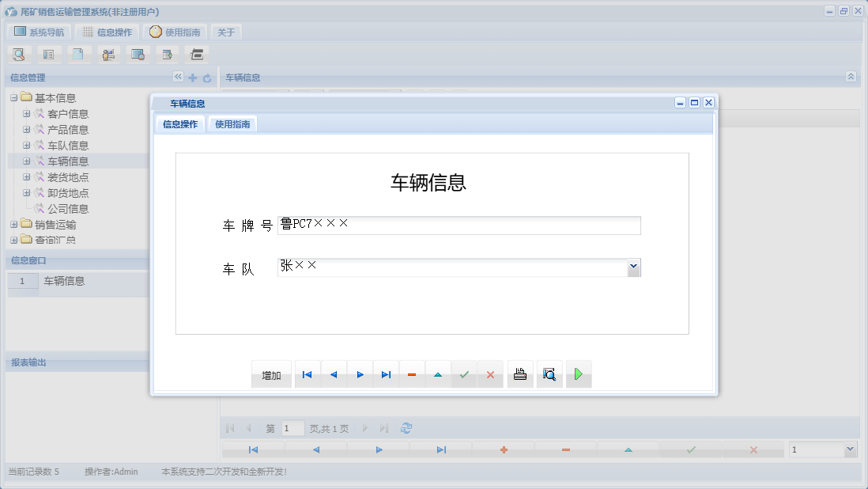Open the 系统导航 menu
868x489 pixels.
pos(38,31)
